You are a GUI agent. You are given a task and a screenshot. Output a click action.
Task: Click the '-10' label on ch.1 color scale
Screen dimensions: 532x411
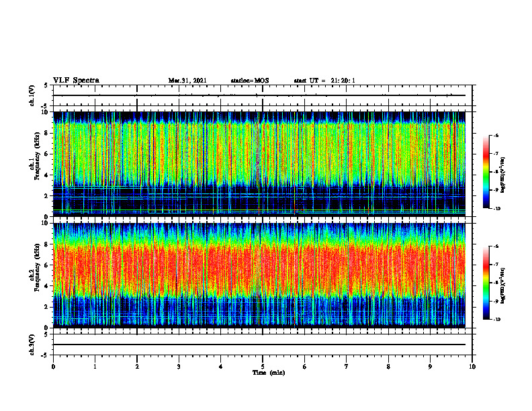(x=496, y=209)
